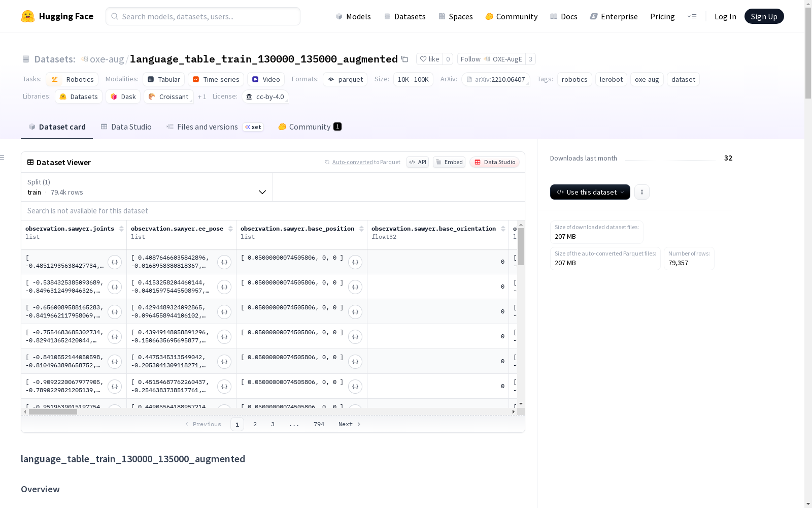Open Enterprise in the top navigation
Viewport: 812px width, 508px height.
point(614,16)
